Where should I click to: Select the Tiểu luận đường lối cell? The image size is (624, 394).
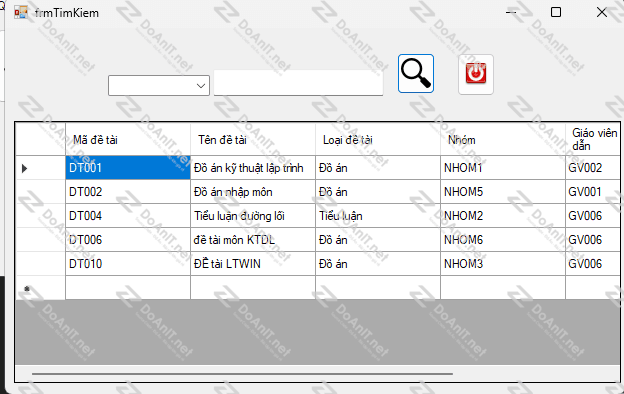(x=253, y=216)
